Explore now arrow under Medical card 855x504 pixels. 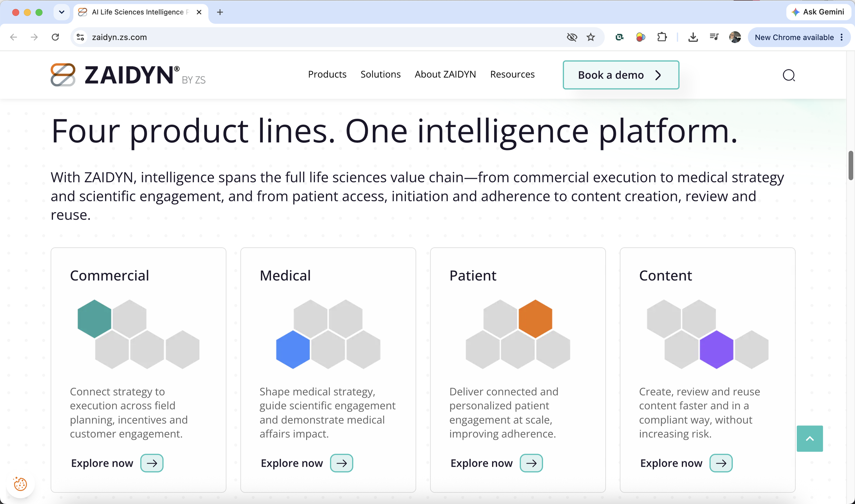341,463
